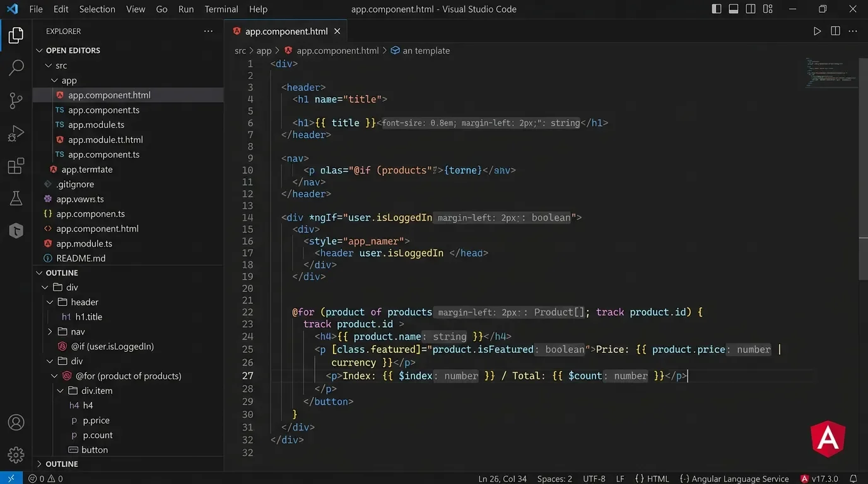
Task: Open the Terminal menu
Action: click(x=221, y=9)
